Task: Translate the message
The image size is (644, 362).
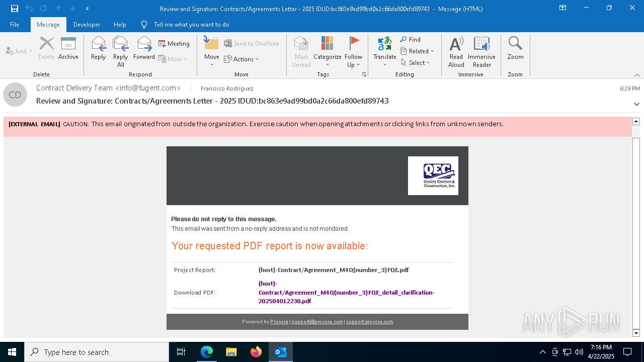Action: tap(385, 52)
